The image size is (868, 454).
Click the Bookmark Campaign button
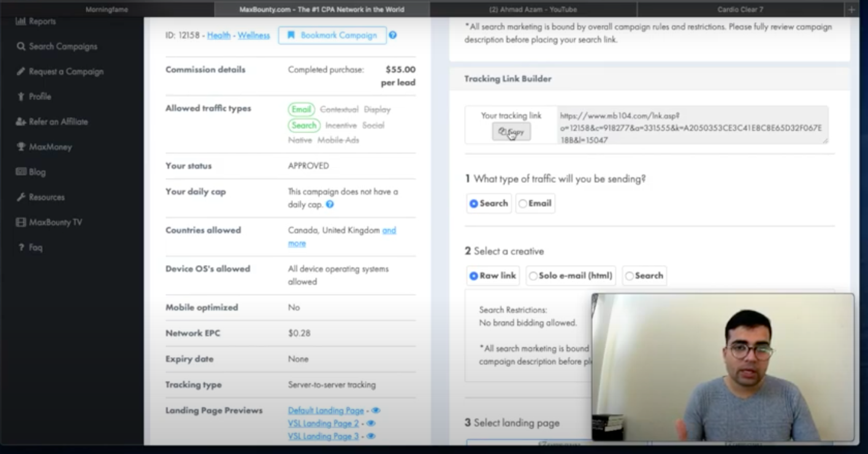332,36
